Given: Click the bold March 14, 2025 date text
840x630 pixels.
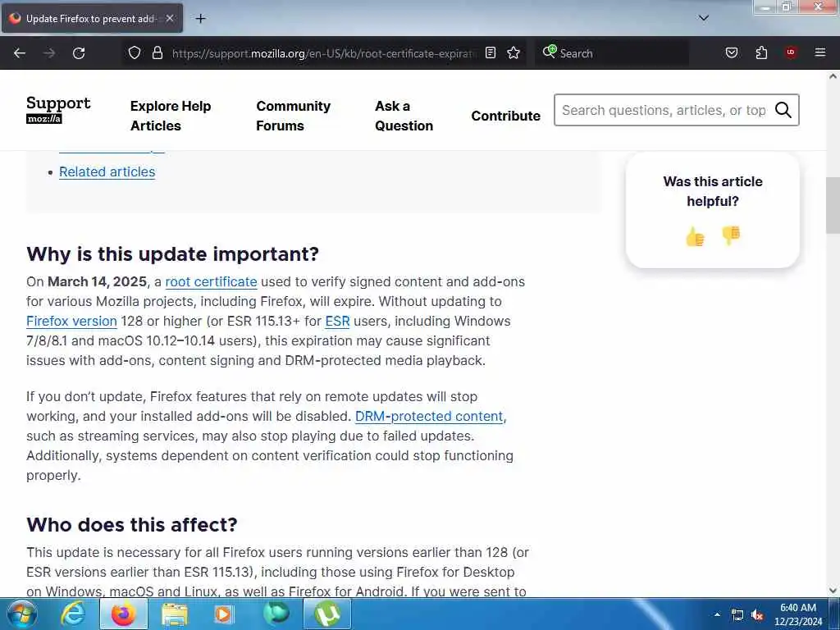Looking at the screenshot, I should pyautogui.click(x=97, y=282).
